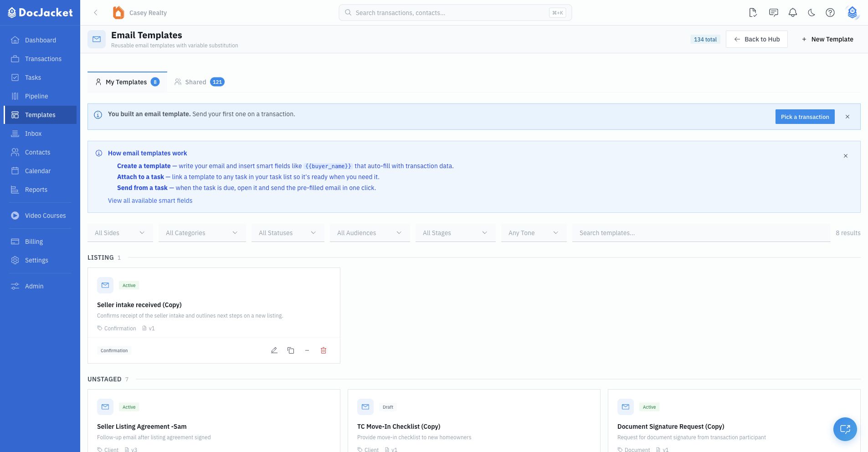Open Seller Listing Agreement -Sam template
The width and height of the screenshot is (868, 452).
click(x=142, y=426)
